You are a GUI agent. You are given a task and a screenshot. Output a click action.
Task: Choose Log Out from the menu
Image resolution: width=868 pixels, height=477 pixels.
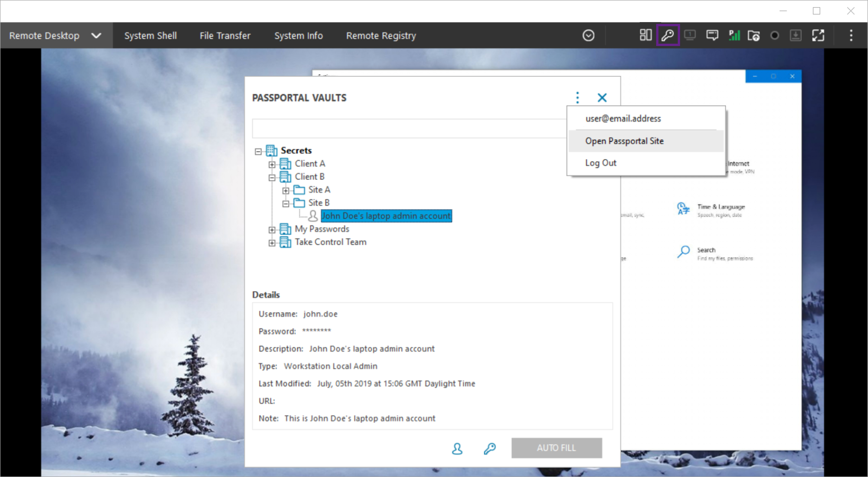[x=601, y=163]
